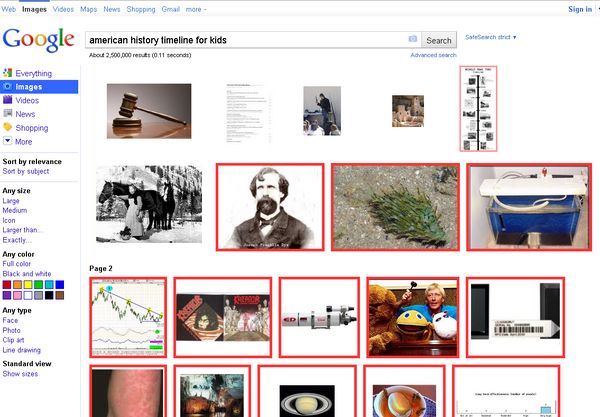600x417 pixels.
Task: Pick the purple color swatch
Action: tap(7, 295)
